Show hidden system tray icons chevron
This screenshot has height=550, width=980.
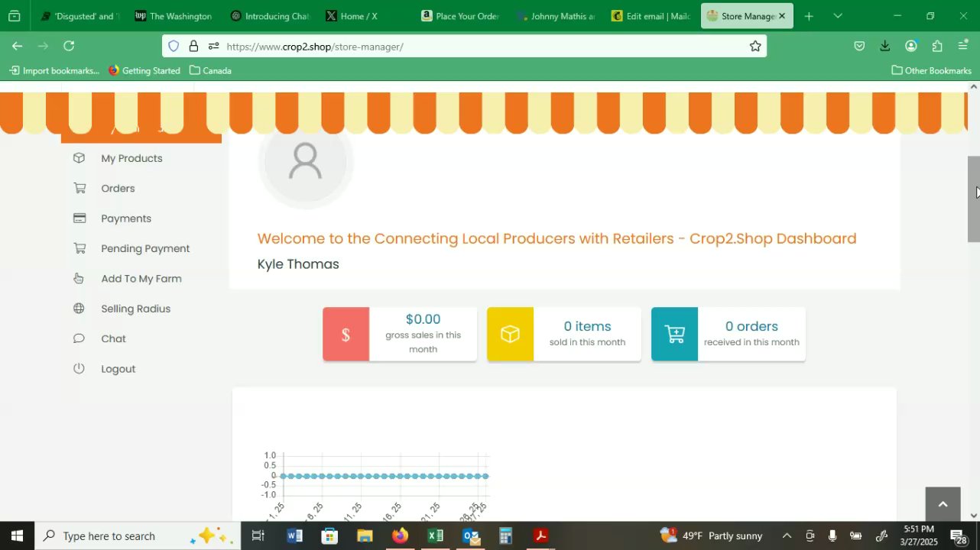787,535
